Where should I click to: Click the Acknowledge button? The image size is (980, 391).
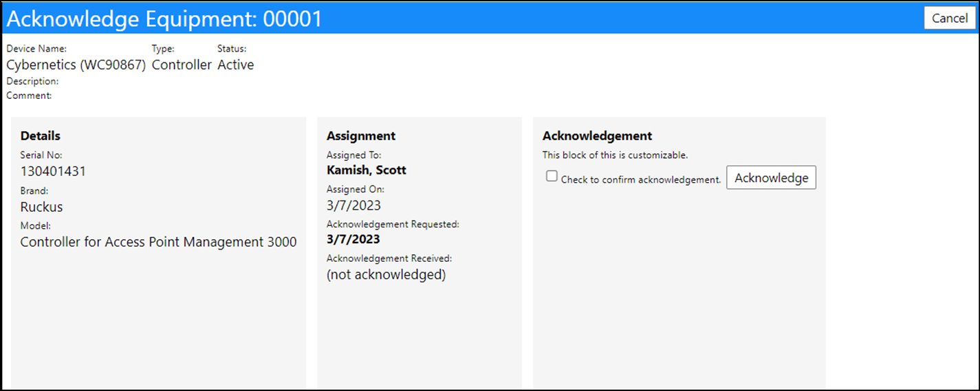(x=771, y=178)
